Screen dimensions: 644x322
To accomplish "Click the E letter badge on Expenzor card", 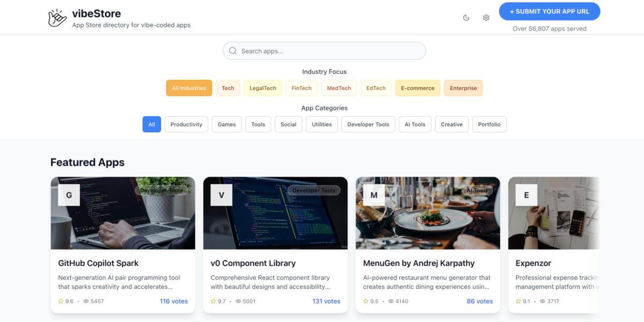I will pyautogui.click(x=526, y=195).
